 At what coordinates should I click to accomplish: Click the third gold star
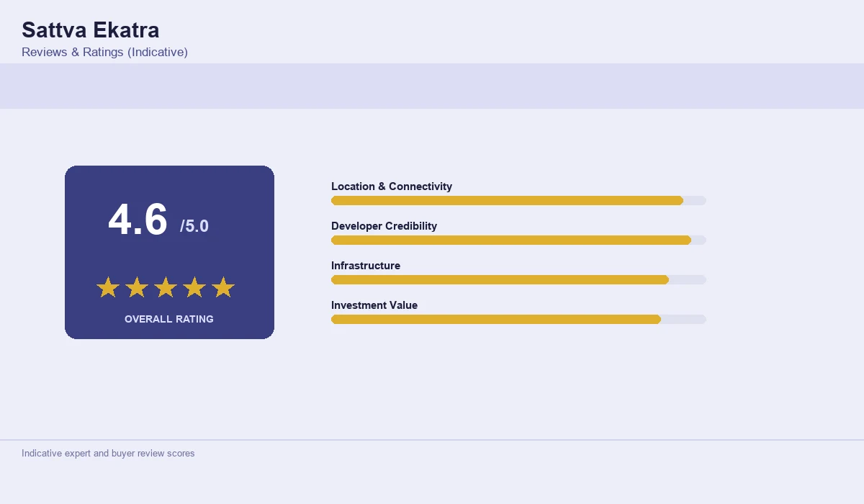[166, 287]
